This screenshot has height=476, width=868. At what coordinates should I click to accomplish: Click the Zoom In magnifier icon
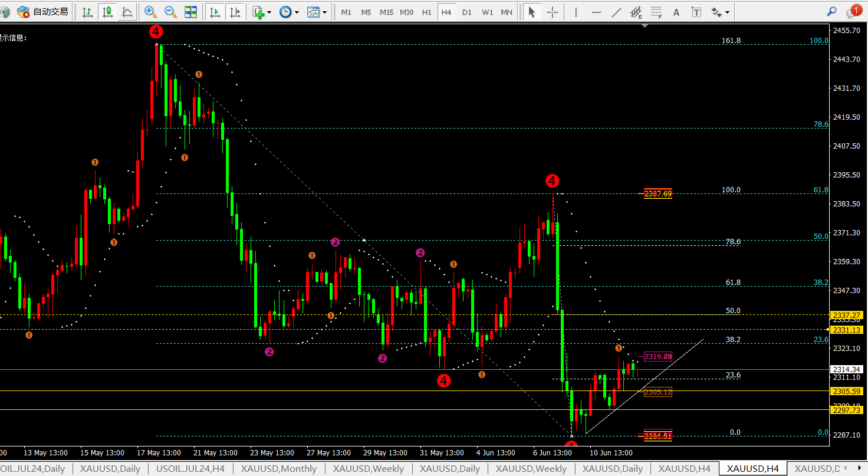point(150,12)
